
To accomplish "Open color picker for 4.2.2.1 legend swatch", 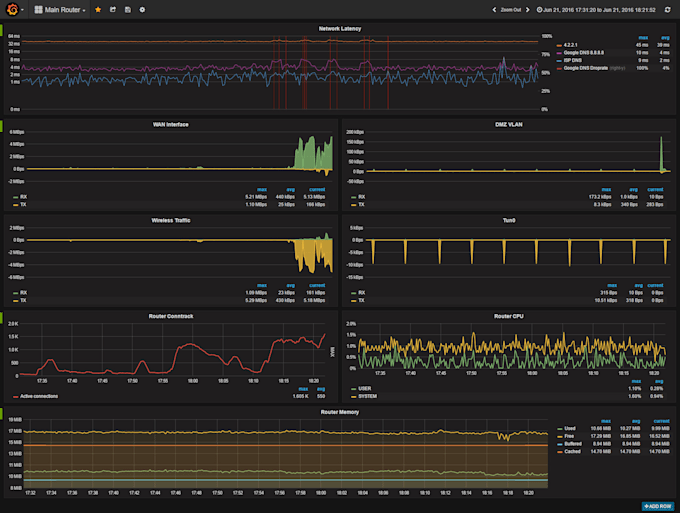I will (x=559, y=46).
